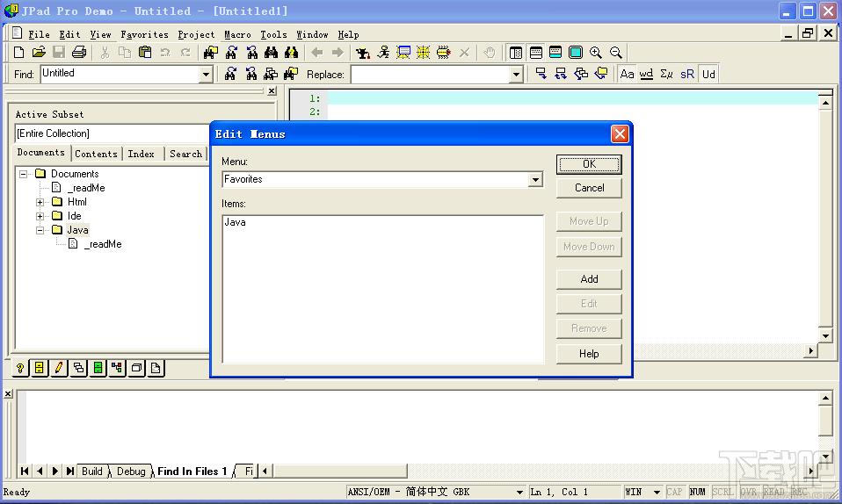Image resolution: width=842 pixels, height=504 pixels.
Task: Click the yellow question mark help tab icon
Action: pos(20,368)
